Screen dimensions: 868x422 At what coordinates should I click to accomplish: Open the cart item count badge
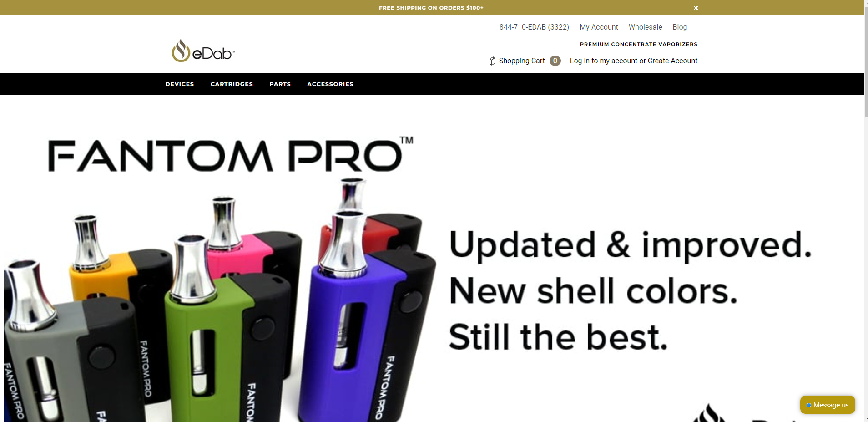point(555,61)
